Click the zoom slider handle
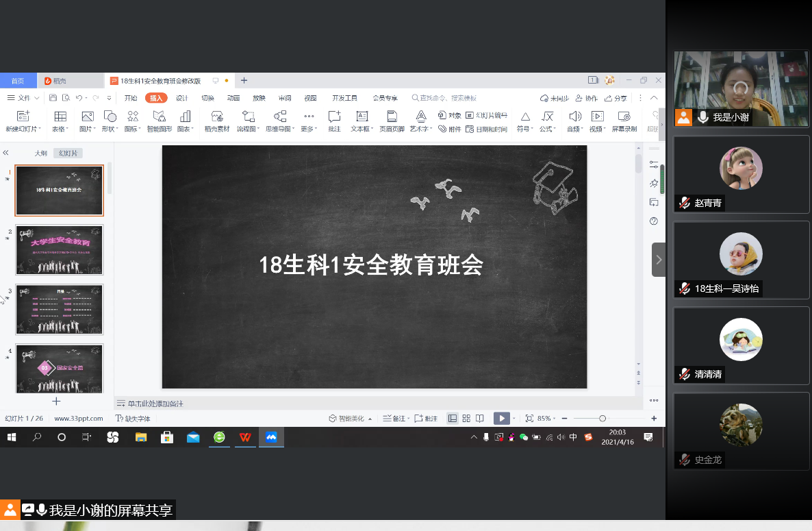 pyautogui.click(x=602, y=418)
